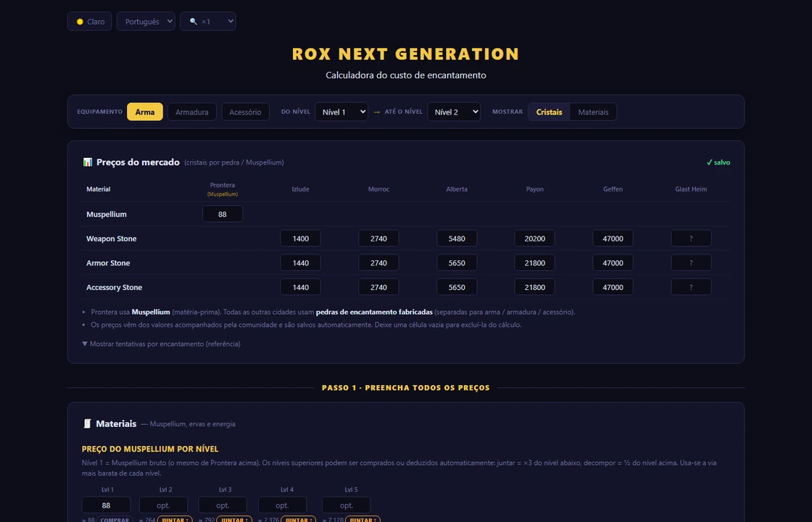Click the Lvl 2 optional price field
Screen dimensions: 812x522
(164, 505)
